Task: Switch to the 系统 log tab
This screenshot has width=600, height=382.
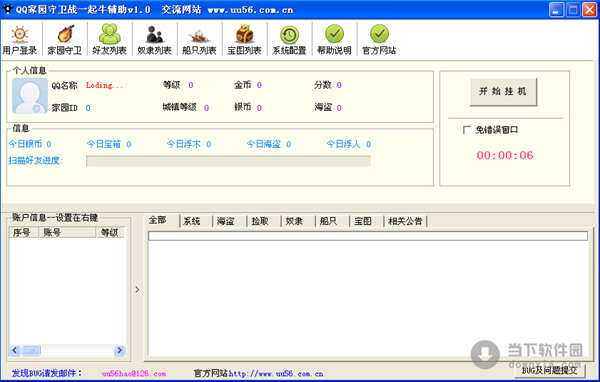Action: coord(192,221)
